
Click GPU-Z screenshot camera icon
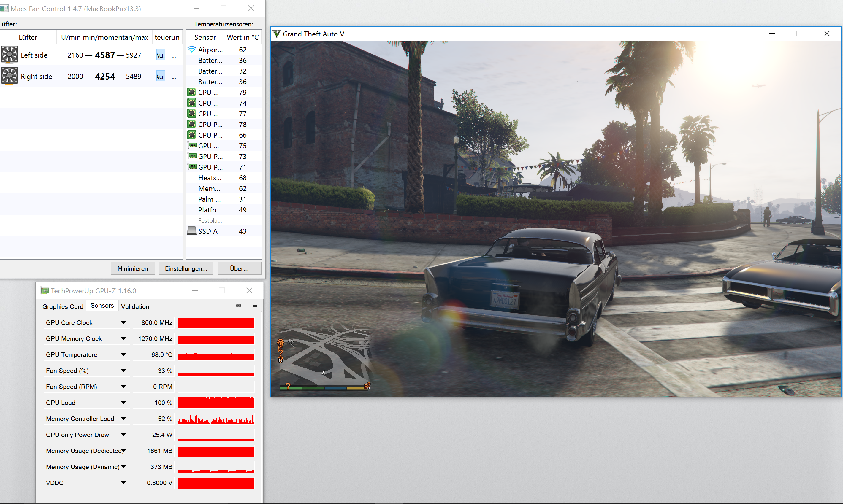[x=239, y=305]
